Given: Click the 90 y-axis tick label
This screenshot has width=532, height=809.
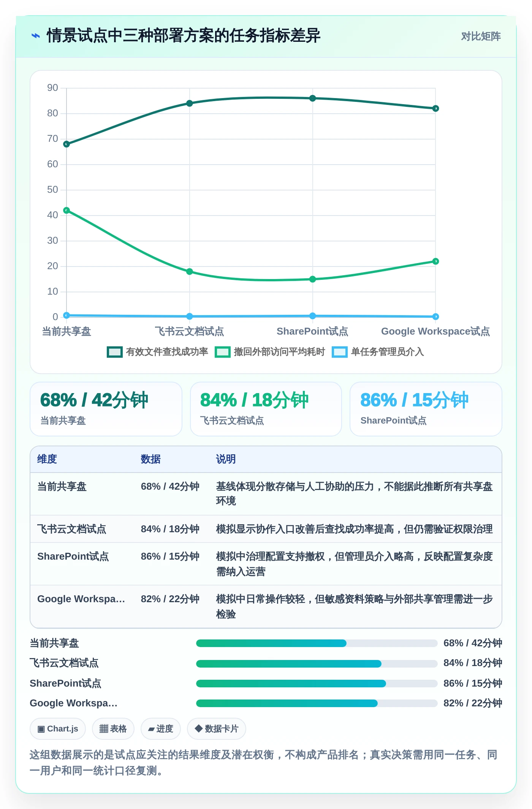Looking at the screenshot, I should (52, 88).
